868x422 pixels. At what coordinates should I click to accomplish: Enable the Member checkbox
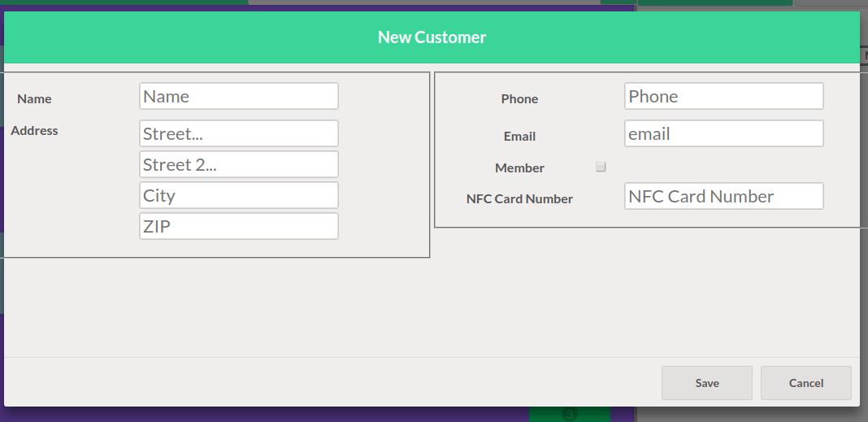tap(601, 167)
